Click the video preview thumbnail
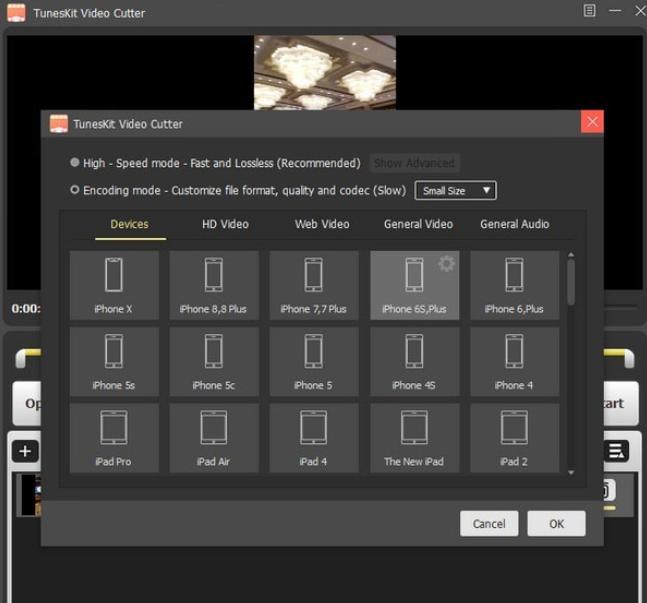This screenshot has width=647, height=603. click(x=325, y=73)
